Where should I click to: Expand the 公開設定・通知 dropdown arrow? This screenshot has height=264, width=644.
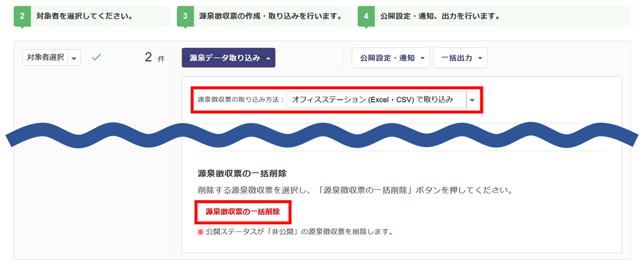[x=422, y=58]
